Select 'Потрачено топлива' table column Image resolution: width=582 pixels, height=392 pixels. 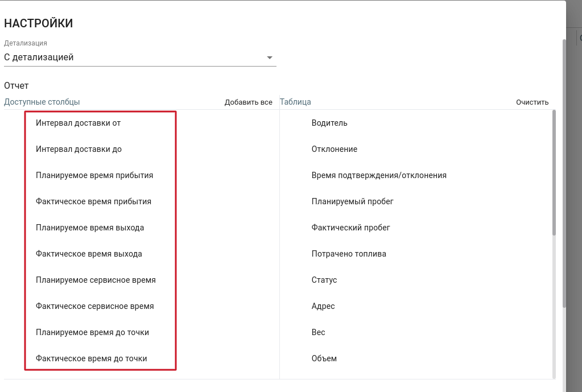click(349, 254)
